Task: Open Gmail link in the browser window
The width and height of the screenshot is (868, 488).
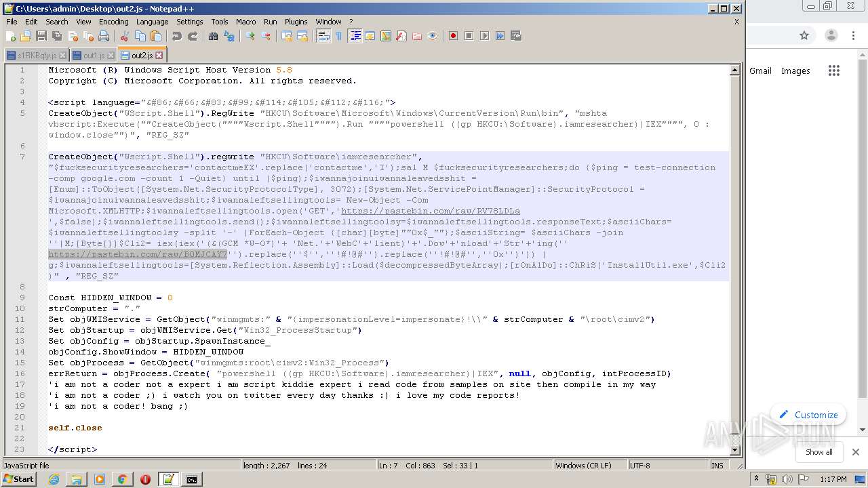Action: 760,70
